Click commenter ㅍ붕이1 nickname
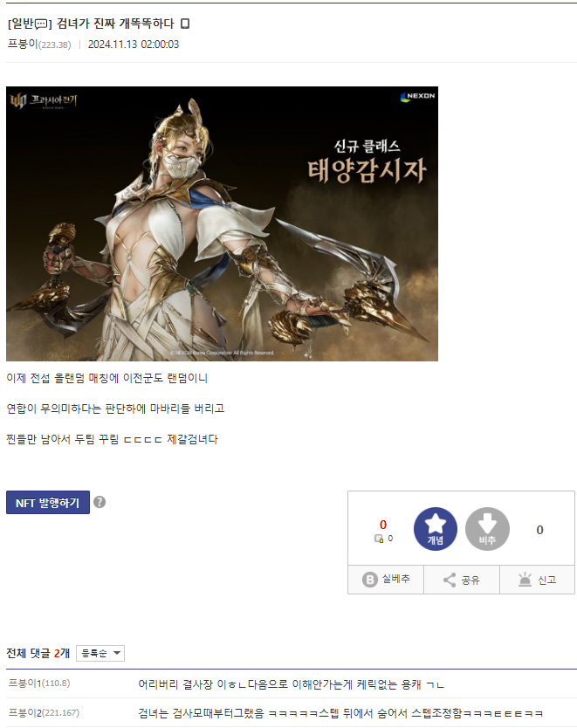577x728 pixels. point(25,683)
